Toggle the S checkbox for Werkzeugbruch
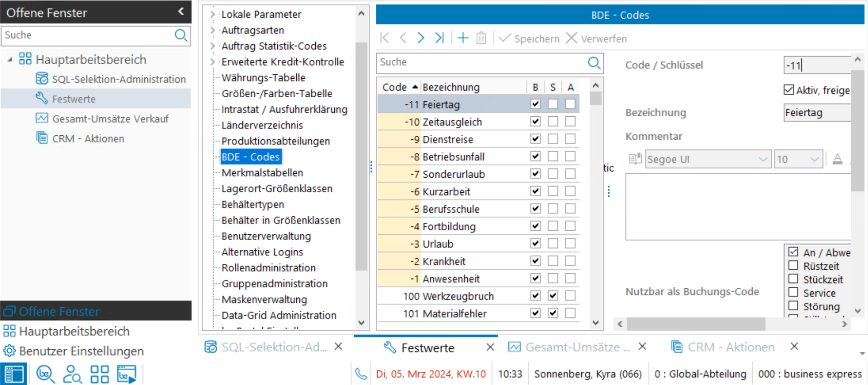Screen dimensions: 868x385 pos(553,296)
